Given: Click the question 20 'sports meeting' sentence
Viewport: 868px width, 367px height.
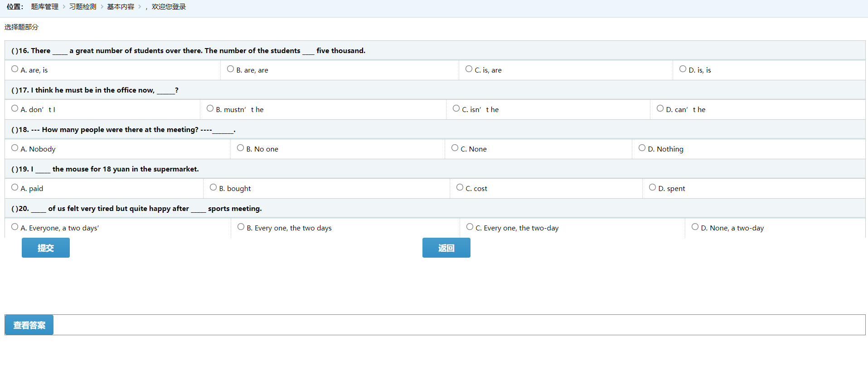Looking at the screenshot, I should (136, 209).
